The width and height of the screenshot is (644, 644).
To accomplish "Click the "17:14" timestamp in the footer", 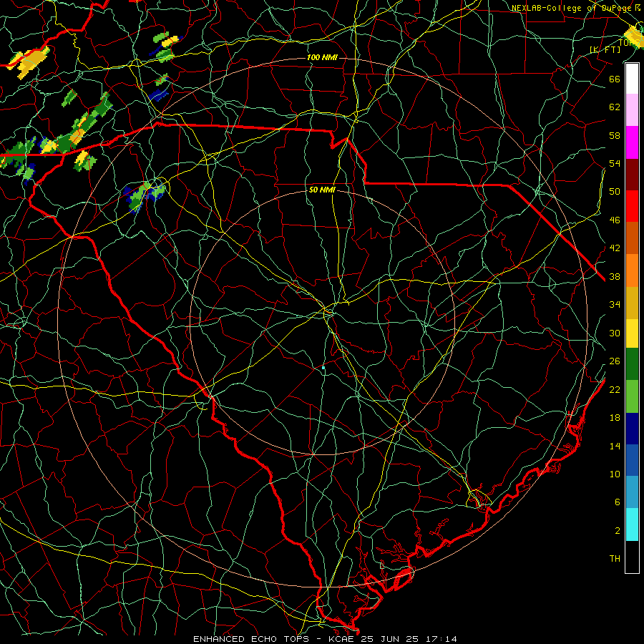I will 441,639.
